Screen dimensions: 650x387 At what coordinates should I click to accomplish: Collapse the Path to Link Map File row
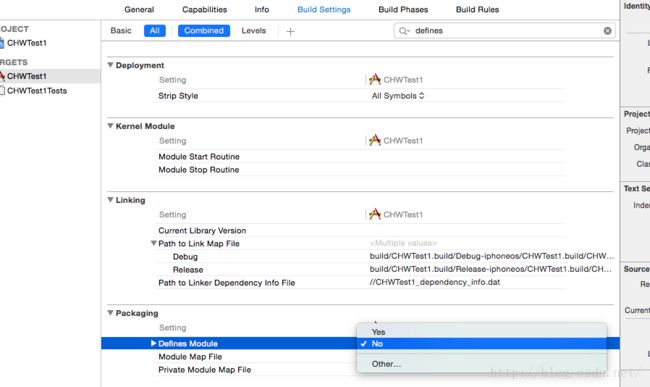click(153, 243)
